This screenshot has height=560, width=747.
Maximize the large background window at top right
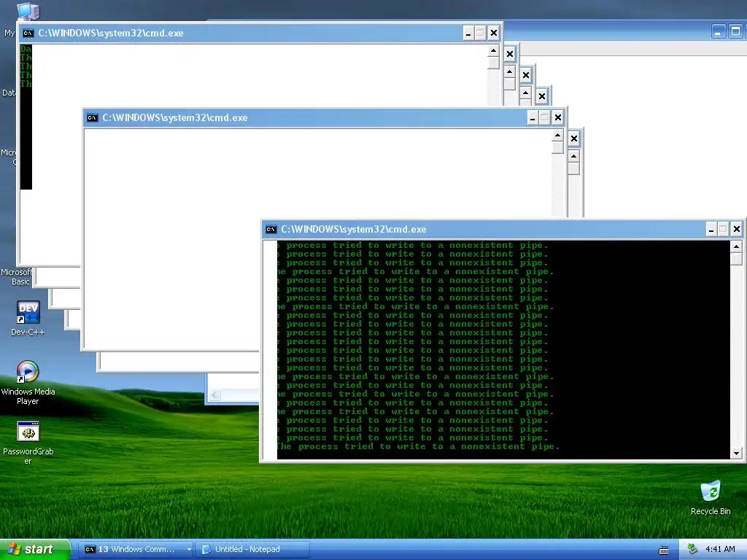(x=735, y=31)
